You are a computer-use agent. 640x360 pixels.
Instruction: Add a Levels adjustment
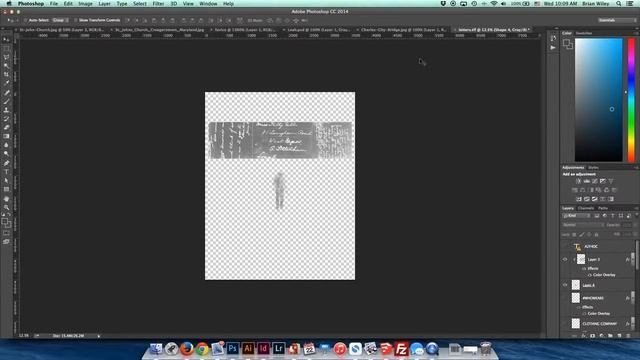(x=587, y=181)
